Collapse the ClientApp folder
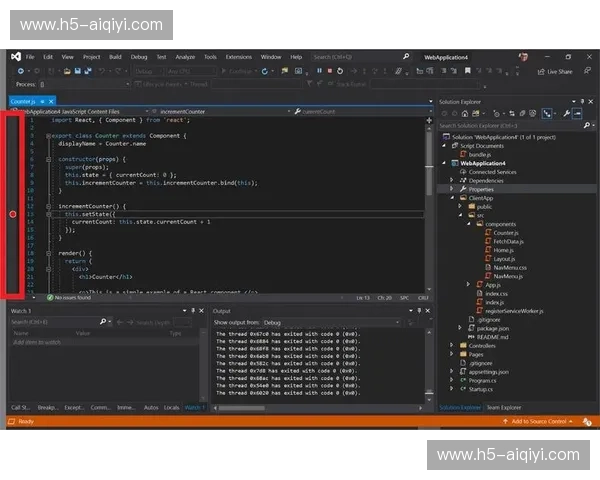 point(452,198)
